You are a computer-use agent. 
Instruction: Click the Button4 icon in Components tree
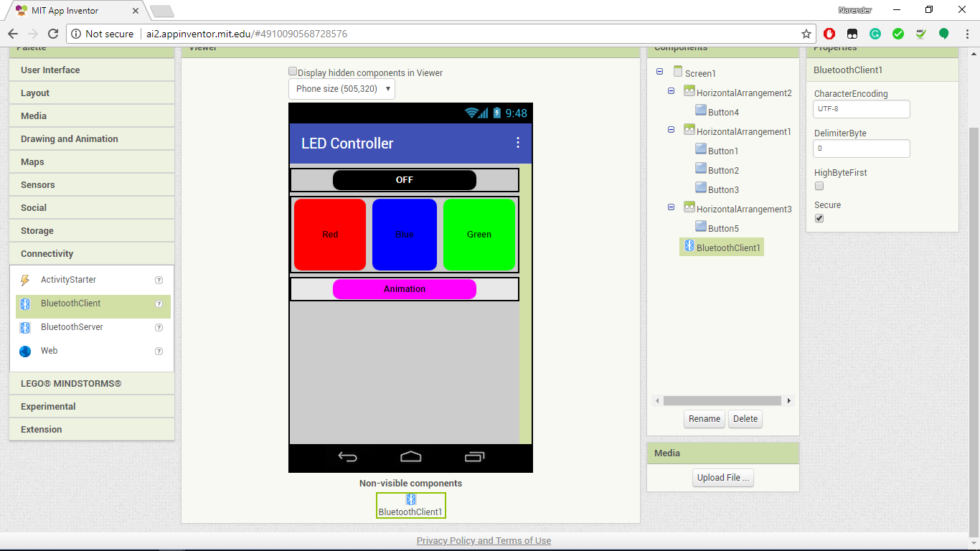[701, 110]
